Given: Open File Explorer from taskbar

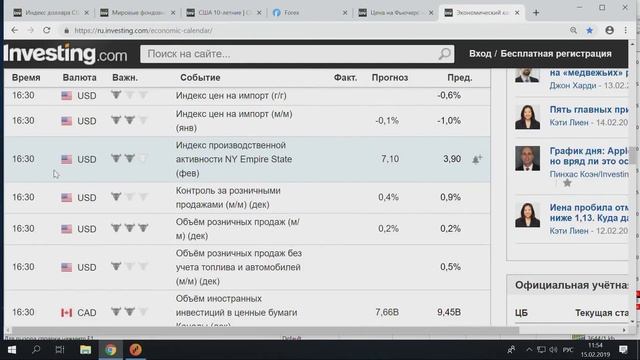Looking at the screenshot, I should pos(85,350).
